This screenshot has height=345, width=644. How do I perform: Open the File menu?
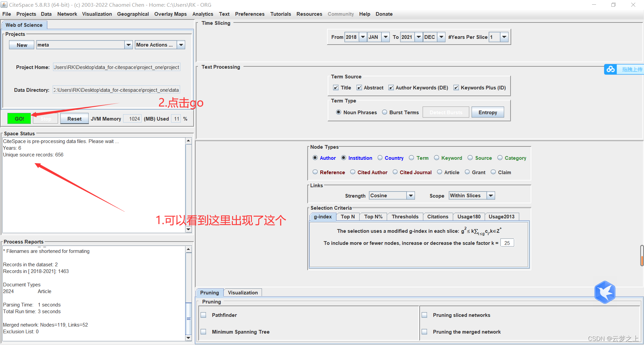[x=7, y=14]
